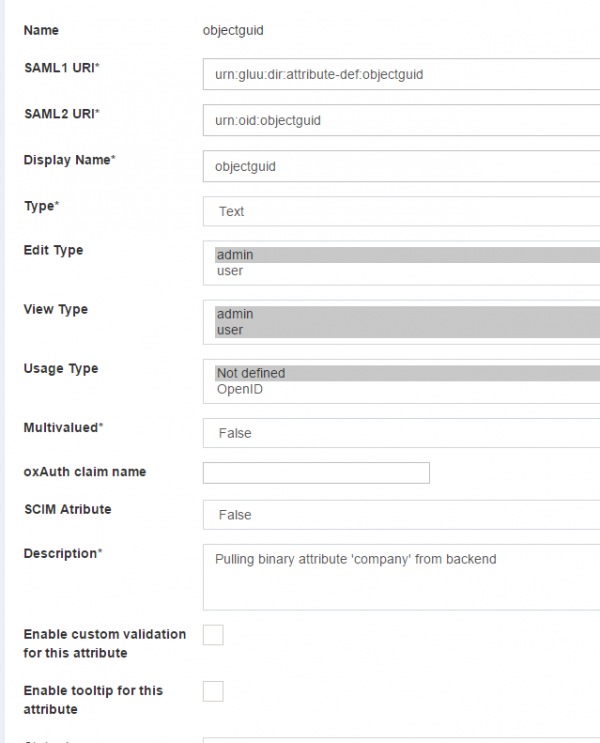This screenshot has height=743, width=600.
Task: Click the Description text area
Action: [400, 577]
